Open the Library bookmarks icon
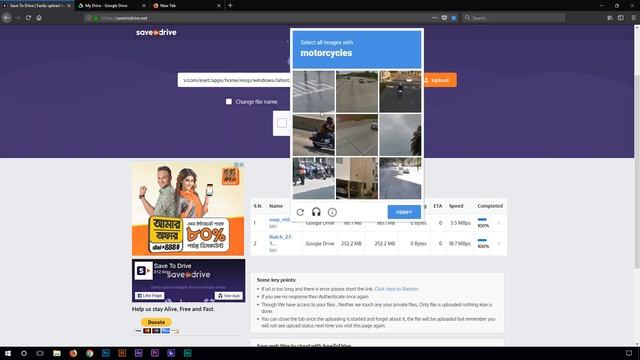 click(610, 18)
